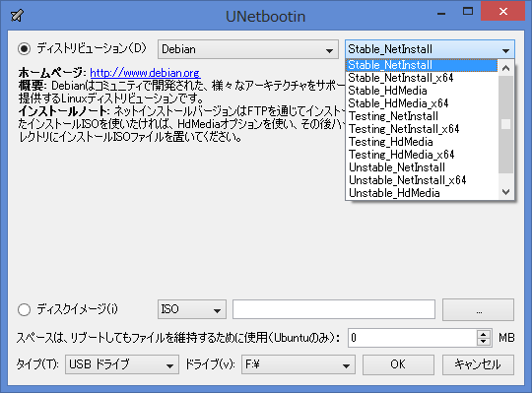Collapse the Stable_NetInstall version combo box
This screenshot has width=532, height=394.
pos(430,49)
